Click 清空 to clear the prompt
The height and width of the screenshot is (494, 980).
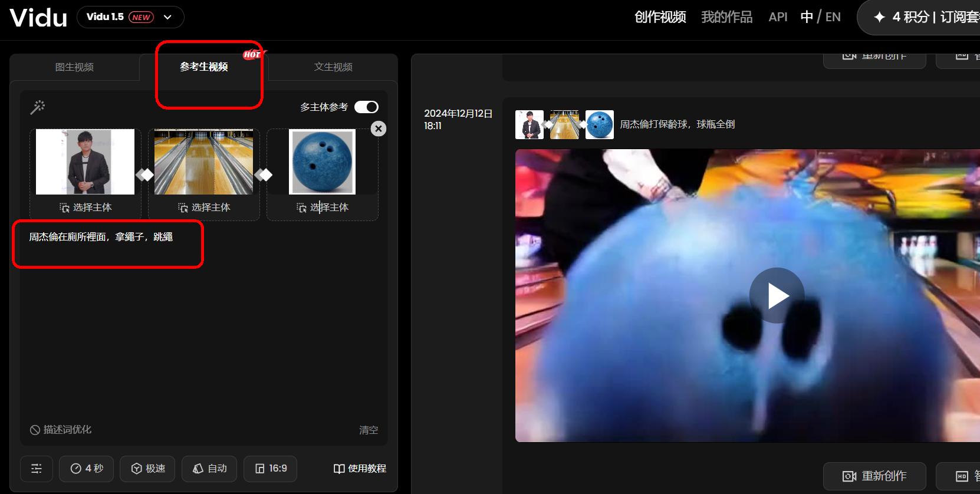click(x=369, y=430)
